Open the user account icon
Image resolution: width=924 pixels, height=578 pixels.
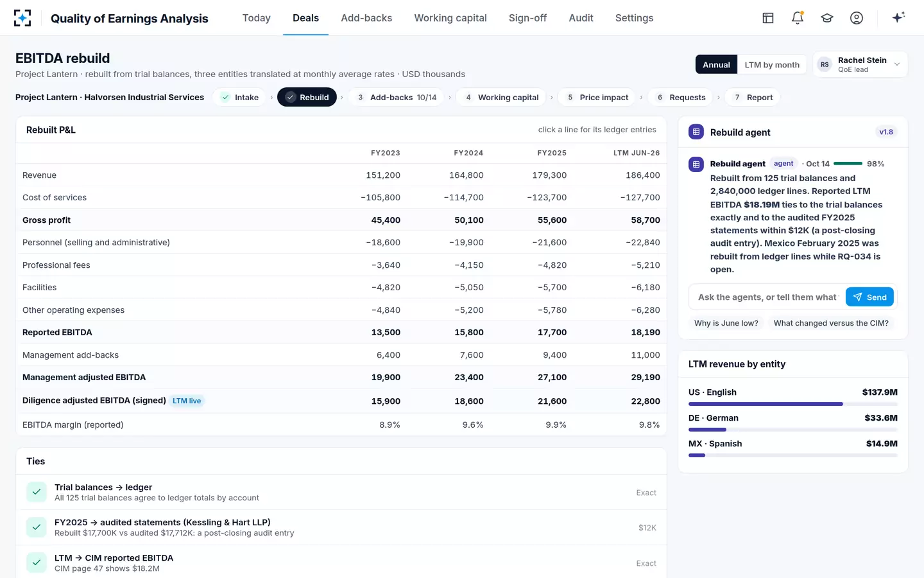click(857, 18)
